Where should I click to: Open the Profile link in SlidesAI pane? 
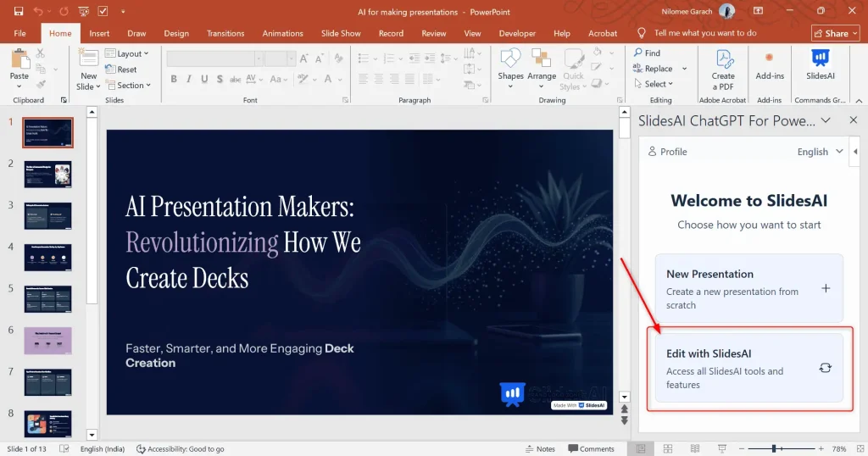[x=668, y=152]
